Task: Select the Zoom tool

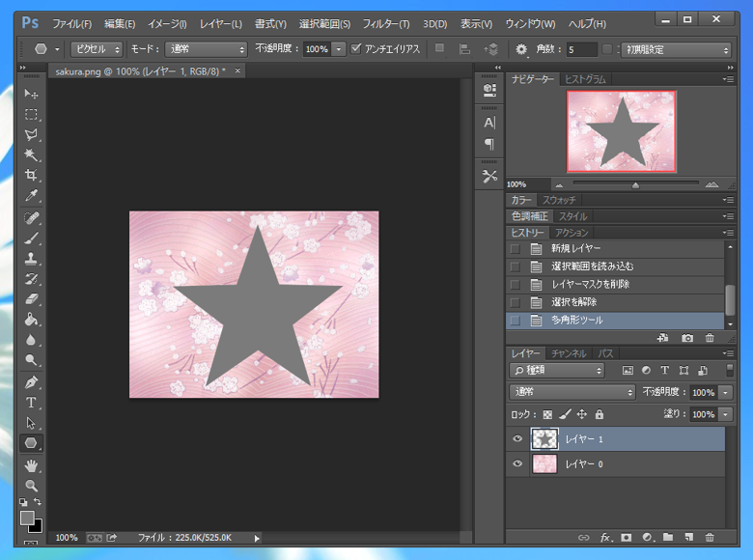Action: [x=31, y=486]
